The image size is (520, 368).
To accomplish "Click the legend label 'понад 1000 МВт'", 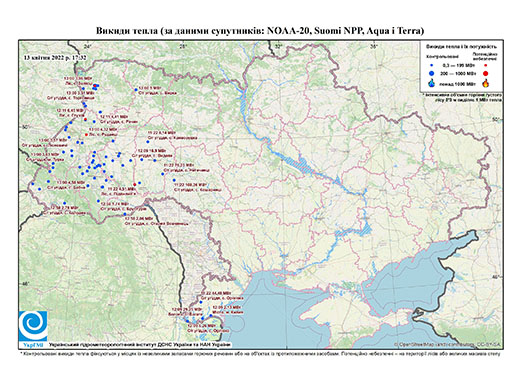I will point(458,83).
